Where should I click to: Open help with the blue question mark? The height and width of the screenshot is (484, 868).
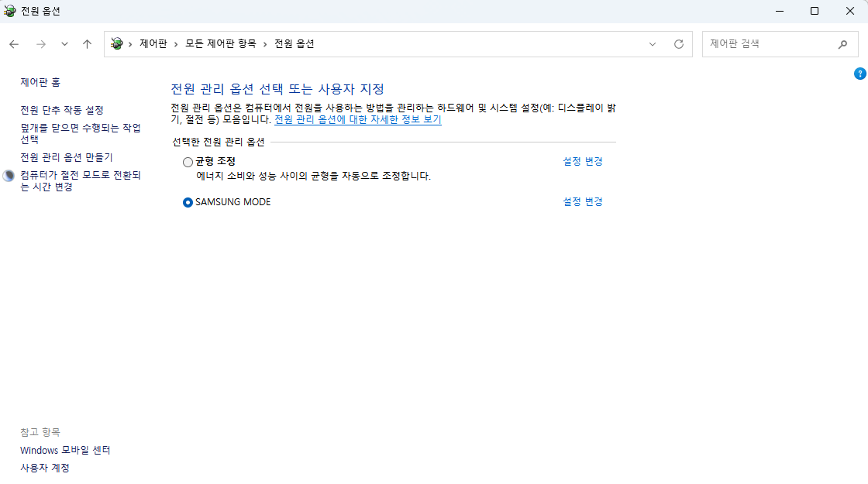[x=859, y=74]
